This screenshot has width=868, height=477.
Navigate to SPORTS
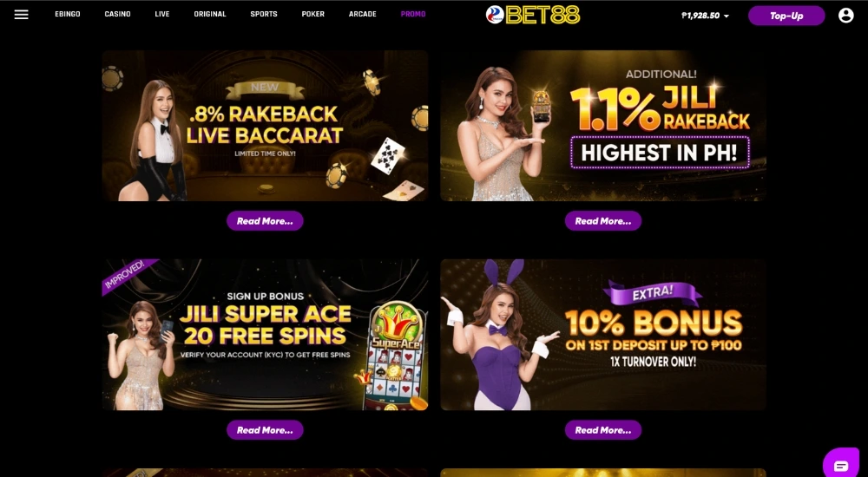coord(264,15)
